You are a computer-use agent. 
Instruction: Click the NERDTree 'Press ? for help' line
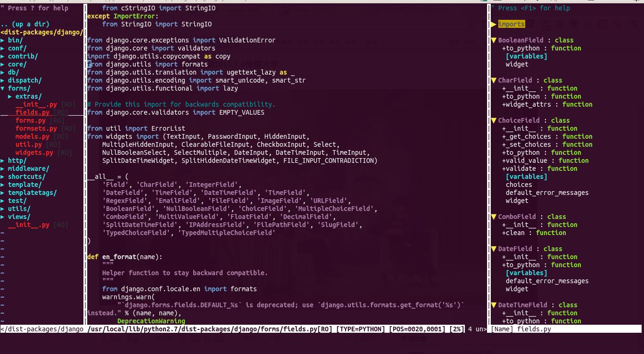click(x=34, y=8)
